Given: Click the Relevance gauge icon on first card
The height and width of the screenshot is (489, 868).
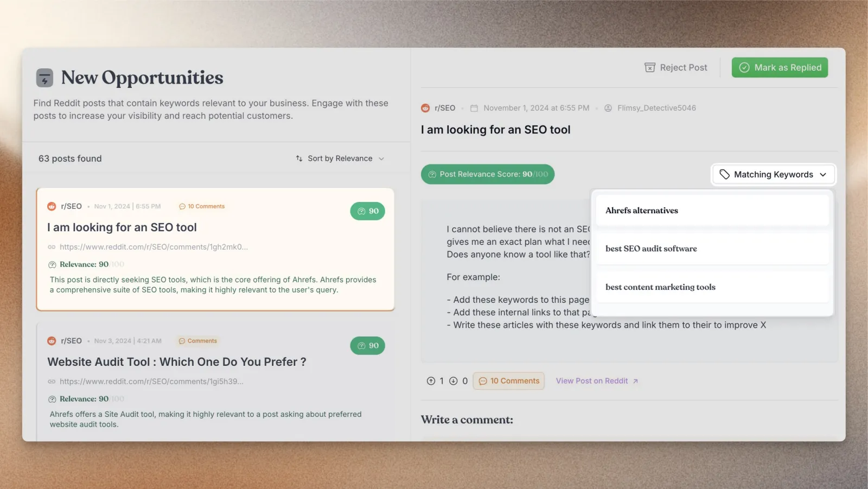Looking at the screenshot, I should pyautogui.click(x=52, y=265).
